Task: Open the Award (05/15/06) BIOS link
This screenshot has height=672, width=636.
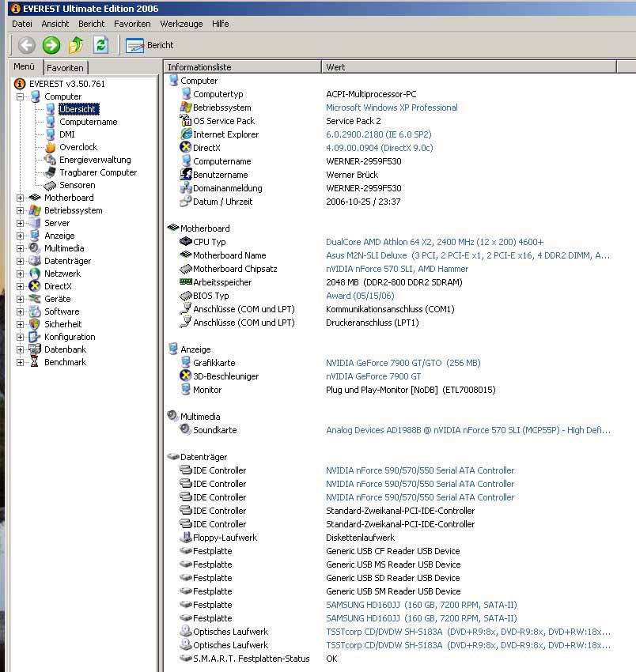Action: pos(360,296)
